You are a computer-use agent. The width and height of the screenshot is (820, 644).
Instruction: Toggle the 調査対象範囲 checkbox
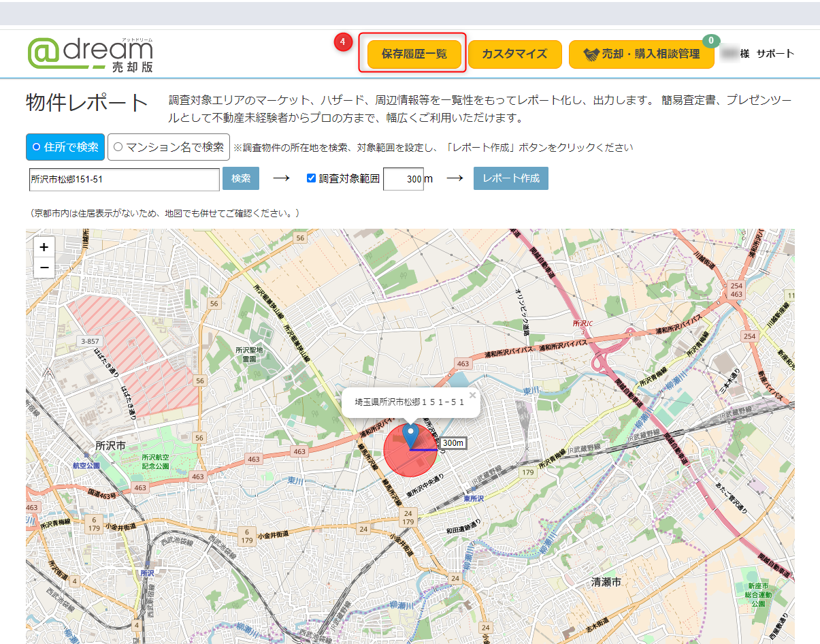311,178
